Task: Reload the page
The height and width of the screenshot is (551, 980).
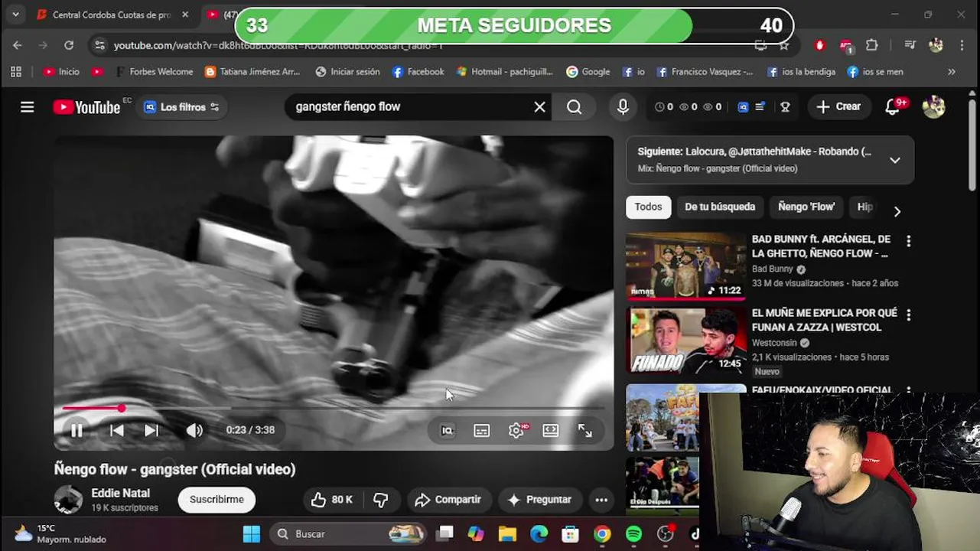Action: [69, 45]
